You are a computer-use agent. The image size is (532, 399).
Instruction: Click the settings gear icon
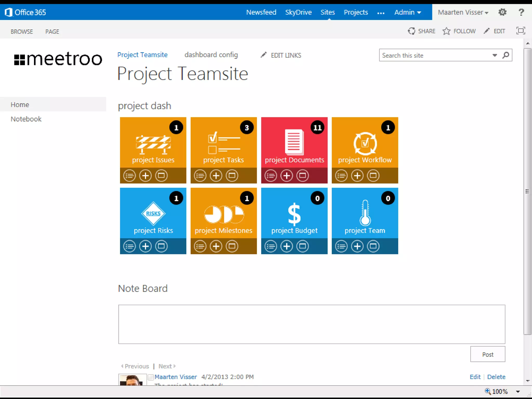coord(502,12)
